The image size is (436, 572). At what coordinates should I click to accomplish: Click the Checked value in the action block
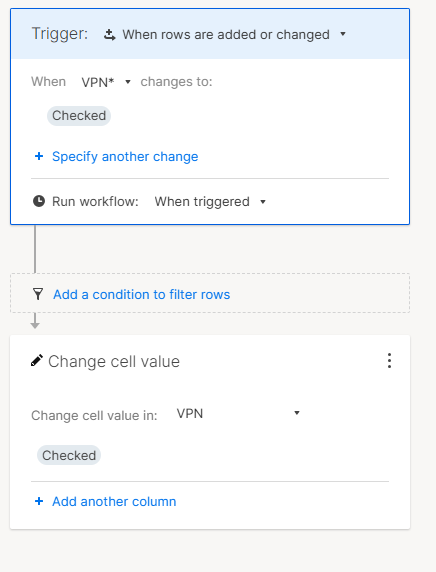(69, 455)
